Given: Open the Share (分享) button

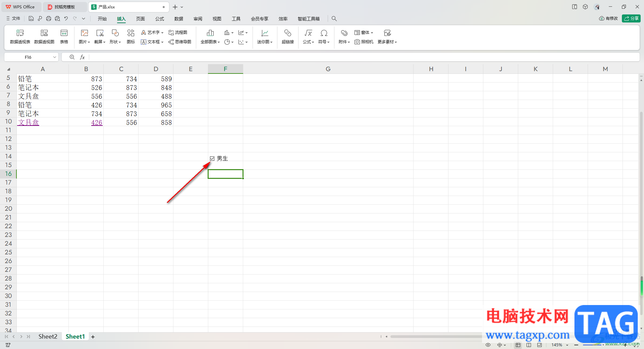Looking at the screenshot, I should point(631,18).
